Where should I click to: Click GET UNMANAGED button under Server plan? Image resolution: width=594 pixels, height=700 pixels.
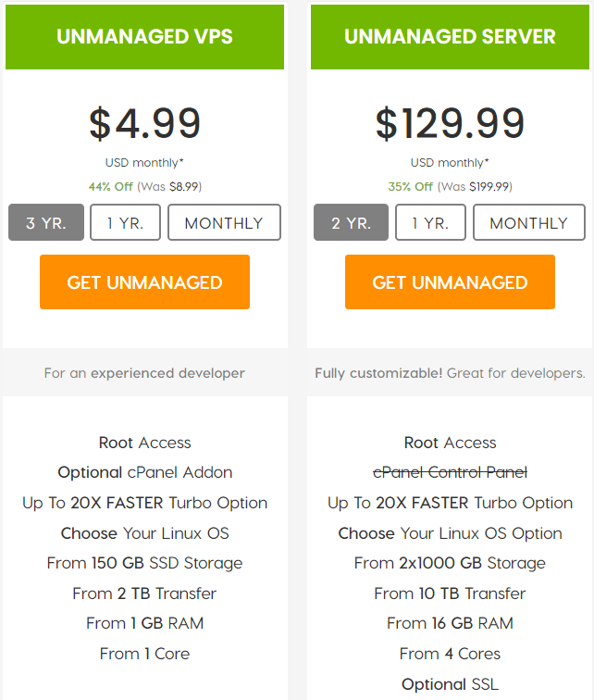click(450, 282)
